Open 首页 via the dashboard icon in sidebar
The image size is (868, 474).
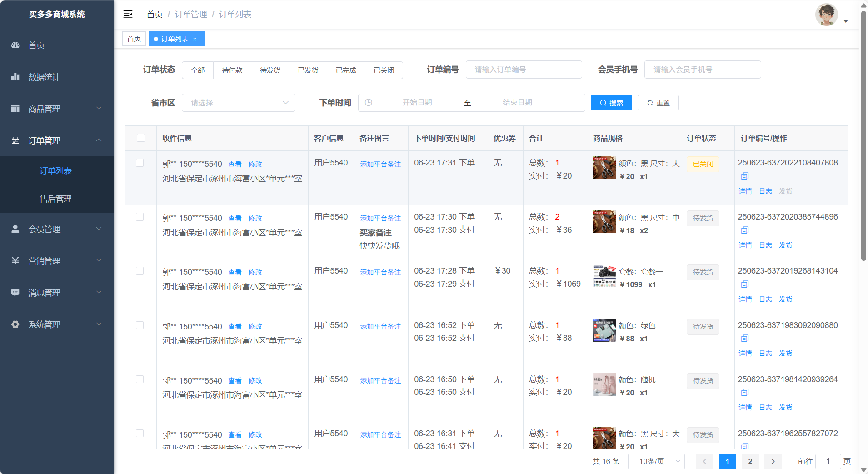point(15,45)
